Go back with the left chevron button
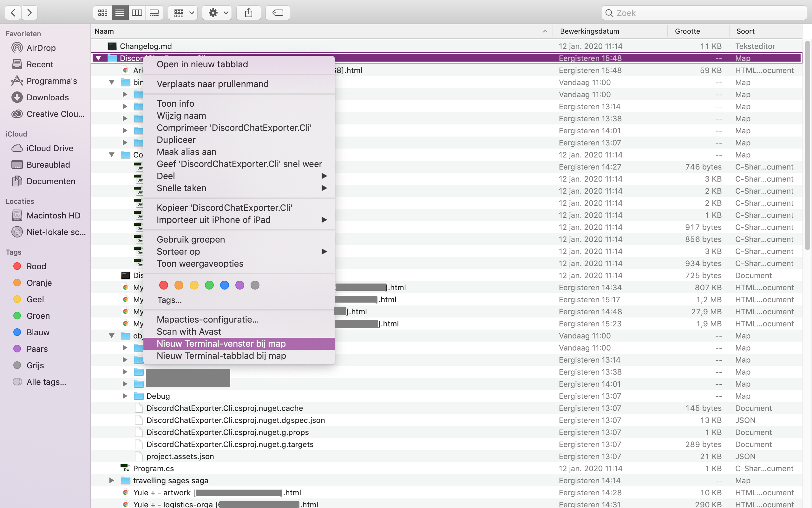This screenshot has width=812, height=508. tap(13, 13)
